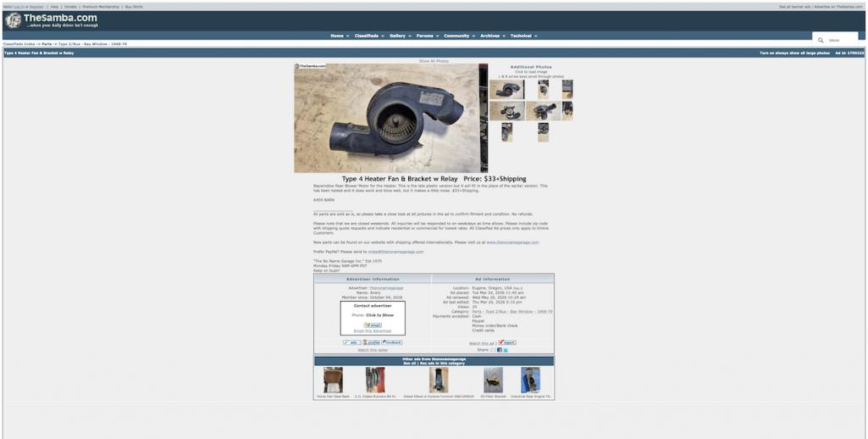The width and height of the screenshot is (868, 439).
Task: Open the Forums menu item
Action: pyautogui.click(x=424, y=36)
